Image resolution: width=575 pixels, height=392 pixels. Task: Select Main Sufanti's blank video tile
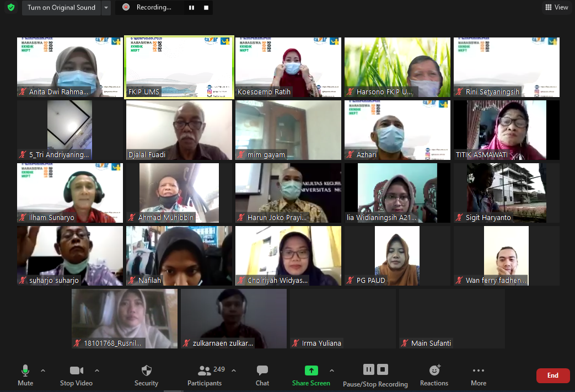pos(452,319)
